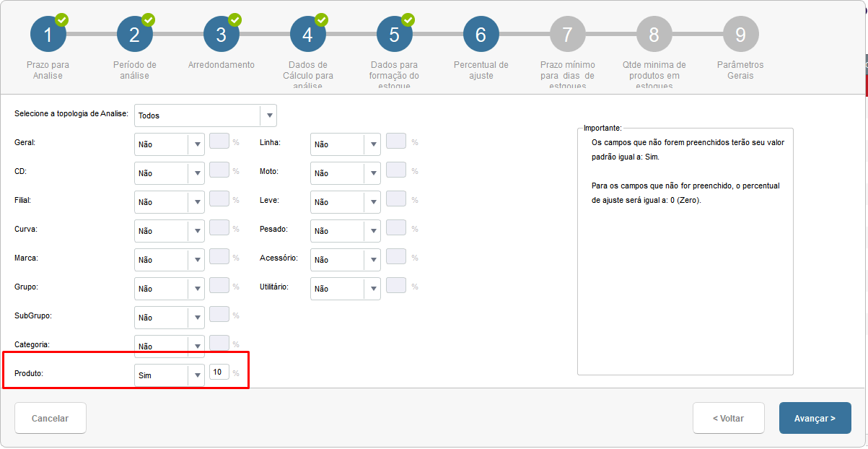Click the Voltar button

click(x=729, y=418)
